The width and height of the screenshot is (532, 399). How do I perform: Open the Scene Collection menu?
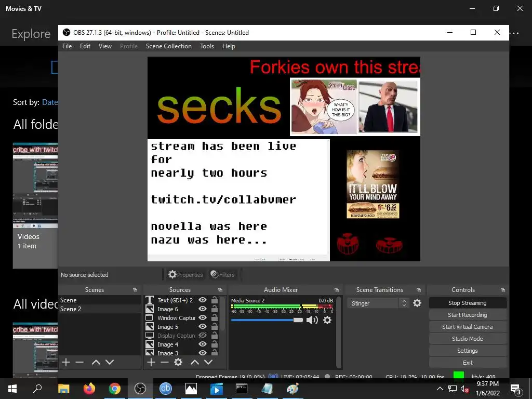click(169, 46)
